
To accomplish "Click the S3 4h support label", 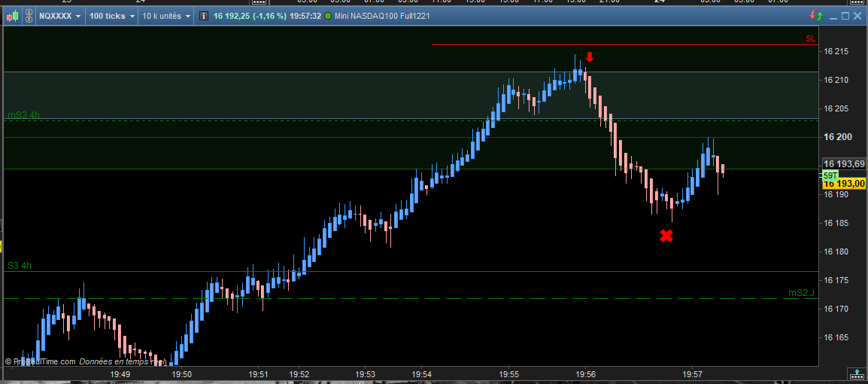I will (x=20, y=266).
